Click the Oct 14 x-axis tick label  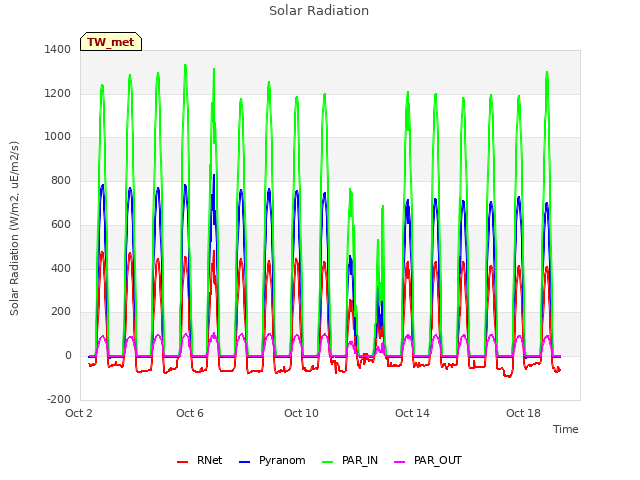[412, 413]
